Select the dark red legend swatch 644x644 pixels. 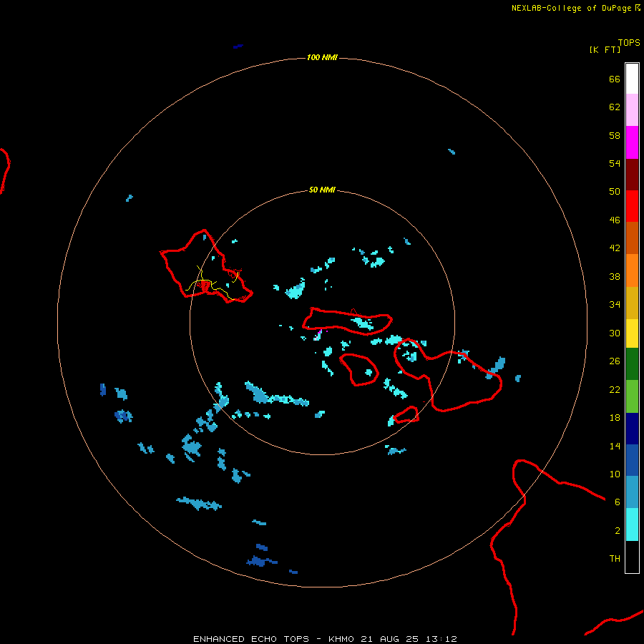(x=632, y=174)
